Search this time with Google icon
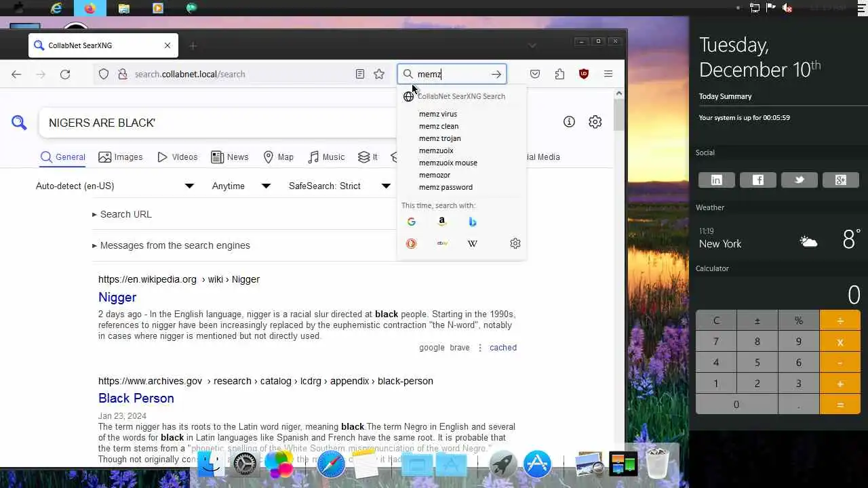The width and height of the screenshot is (868, 488). point(411,222)
